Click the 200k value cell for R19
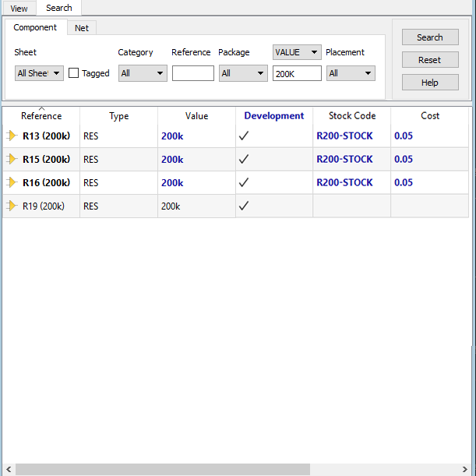Viewport: 476px width, 476px height. coord(197,206)
